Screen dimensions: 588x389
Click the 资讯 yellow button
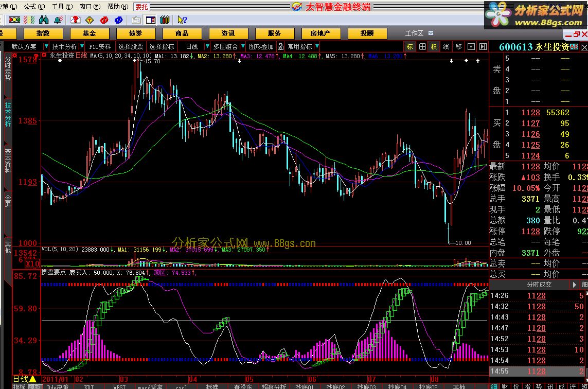[228, 33]
